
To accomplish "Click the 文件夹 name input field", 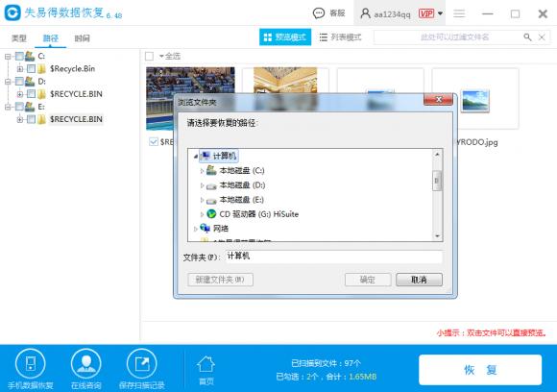I will pos(334,257).
